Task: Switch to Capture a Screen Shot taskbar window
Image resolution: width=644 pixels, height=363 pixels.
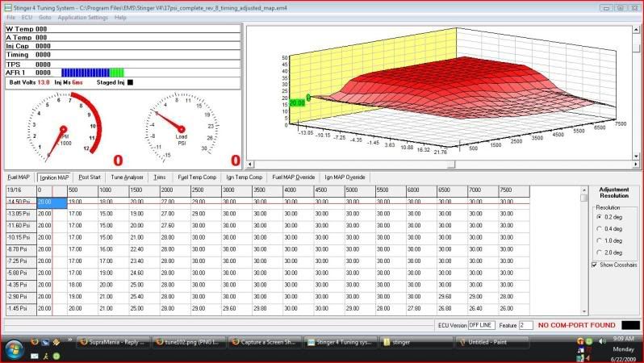Action: click(264, 342)
